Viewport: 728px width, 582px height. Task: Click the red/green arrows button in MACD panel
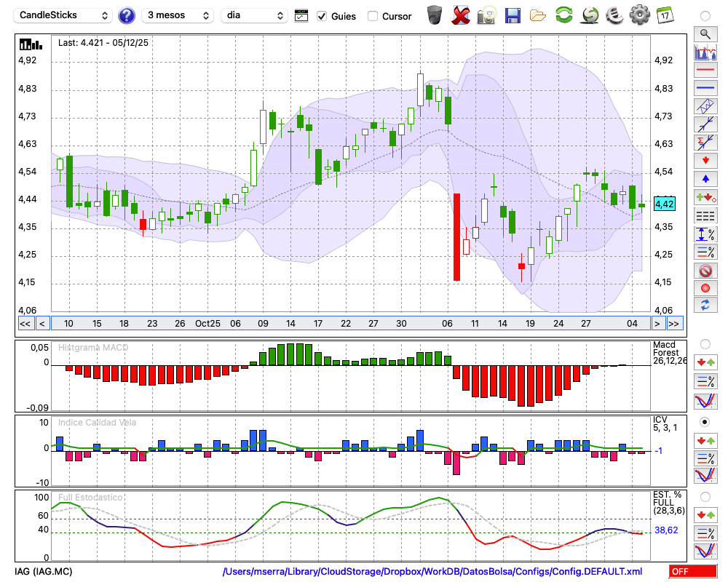coord(705,362)
